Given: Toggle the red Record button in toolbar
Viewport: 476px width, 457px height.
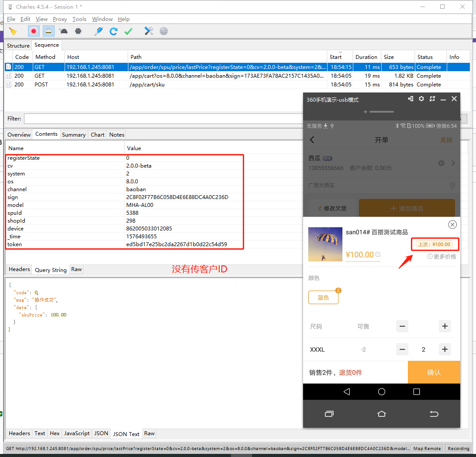Looking at the screenshot, I should click(x=34, y=31).
